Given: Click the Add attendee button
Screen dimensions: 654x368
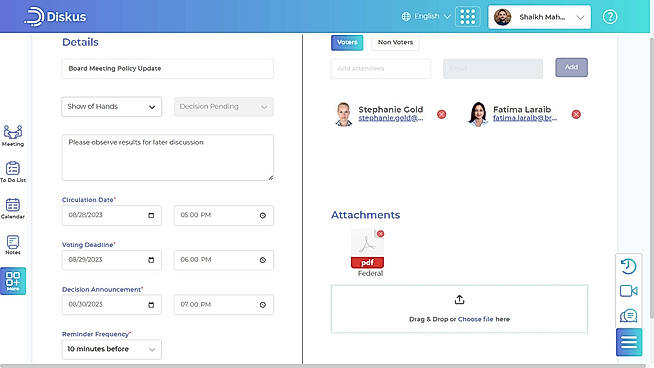Looking at the screenshot, I should [571, 67].
